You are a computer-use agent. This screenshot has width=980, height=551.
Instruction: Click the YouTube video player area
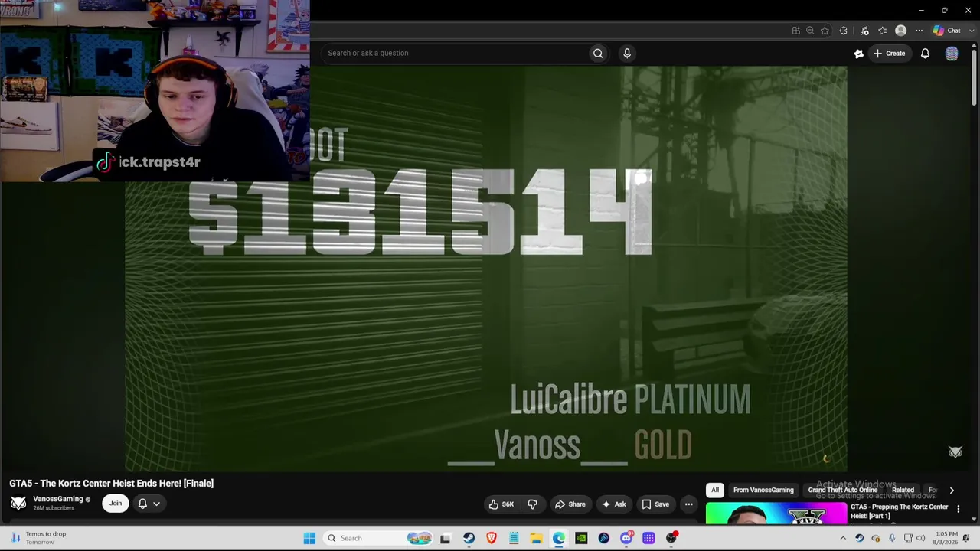point(486,268)
